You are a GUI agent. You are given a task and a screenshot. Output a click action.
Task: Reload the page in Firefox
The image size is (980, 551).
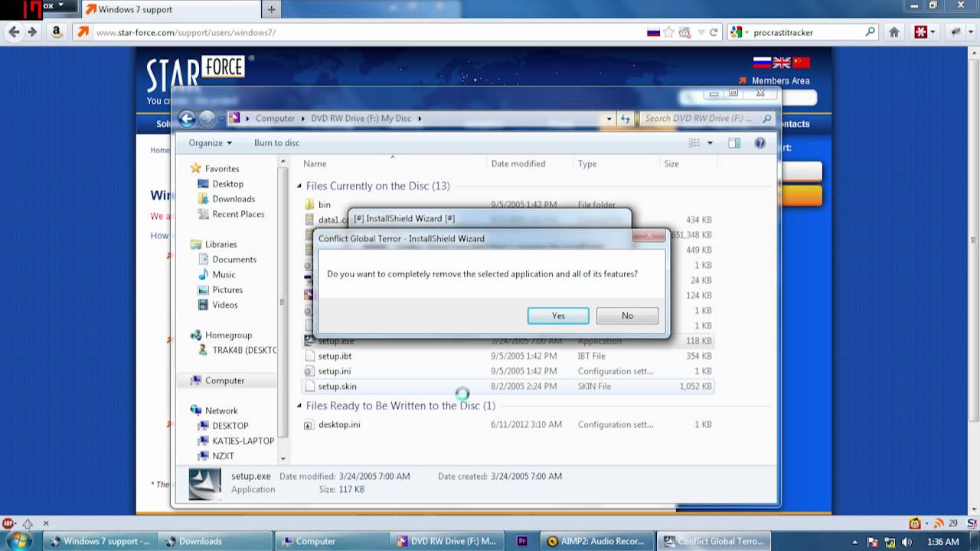click(x=714, y=32)
